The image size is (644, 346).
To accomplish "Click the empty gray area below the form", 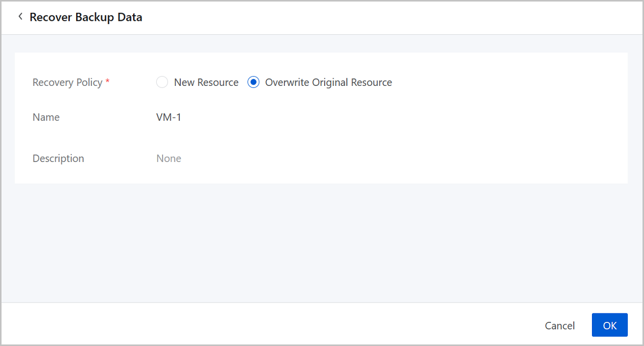I will point(322,241).
